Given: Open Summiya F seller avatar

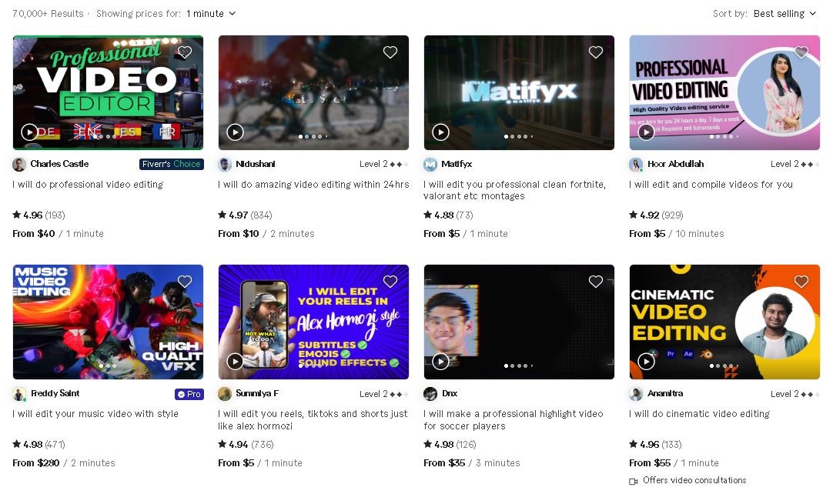Looking at the screenshot, I should pos(225,393).
